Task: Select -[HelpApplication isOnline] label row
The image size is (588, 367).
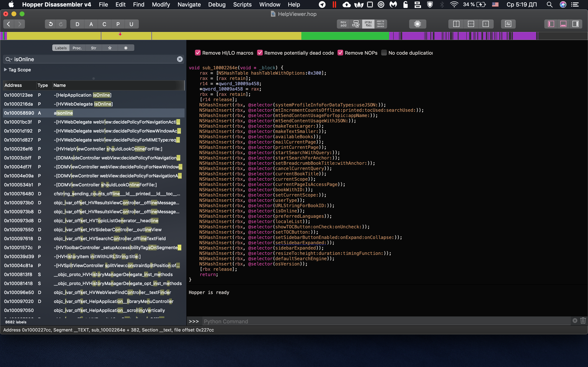Action: pos(83,95)
